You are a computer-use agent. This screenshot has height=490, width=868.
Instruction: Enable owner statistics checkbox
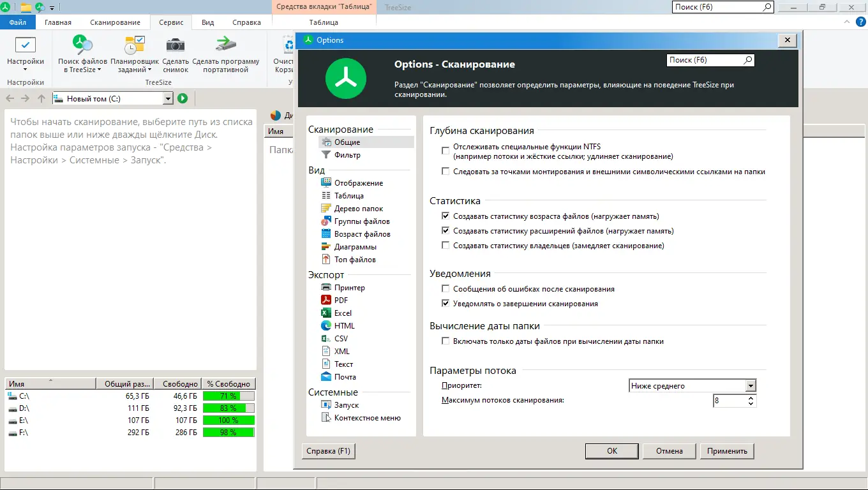(x=445, y=246)
